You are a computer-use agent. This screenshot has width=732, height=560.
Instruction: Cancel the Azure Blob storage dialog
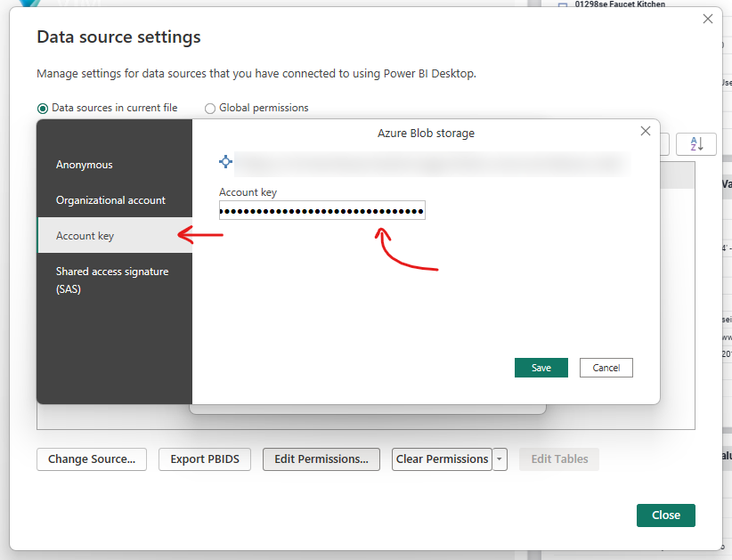coord(606,368)
